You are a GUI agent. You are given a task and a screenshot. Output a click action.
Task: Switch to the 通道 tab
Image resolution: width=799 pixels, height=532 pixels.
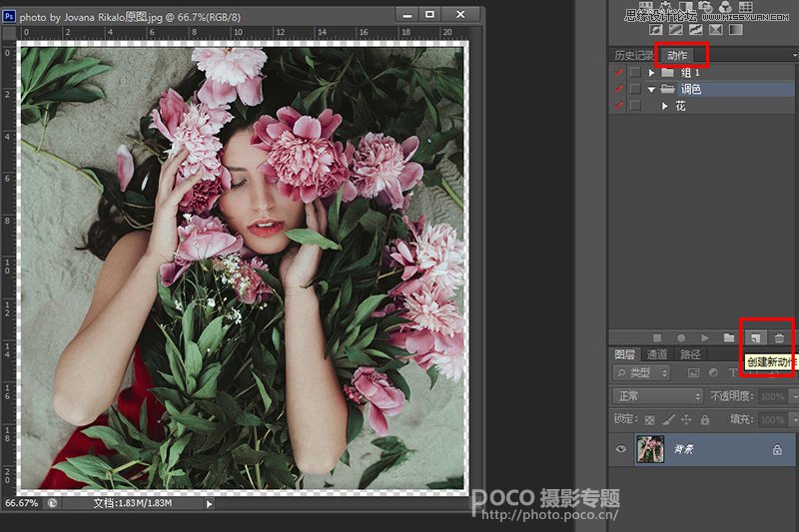(x=657, y=354)
